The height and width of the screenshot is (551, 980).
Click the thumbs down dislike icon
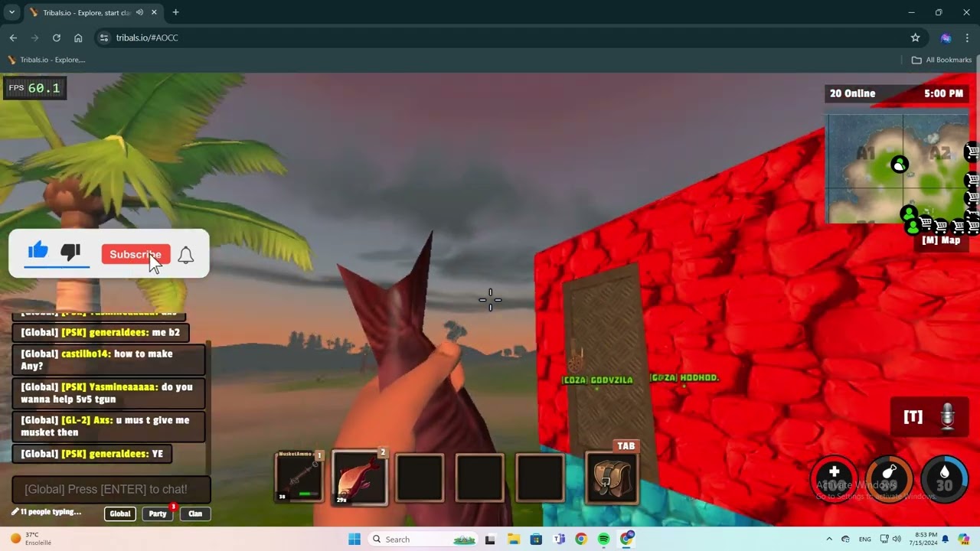(70, 251)
